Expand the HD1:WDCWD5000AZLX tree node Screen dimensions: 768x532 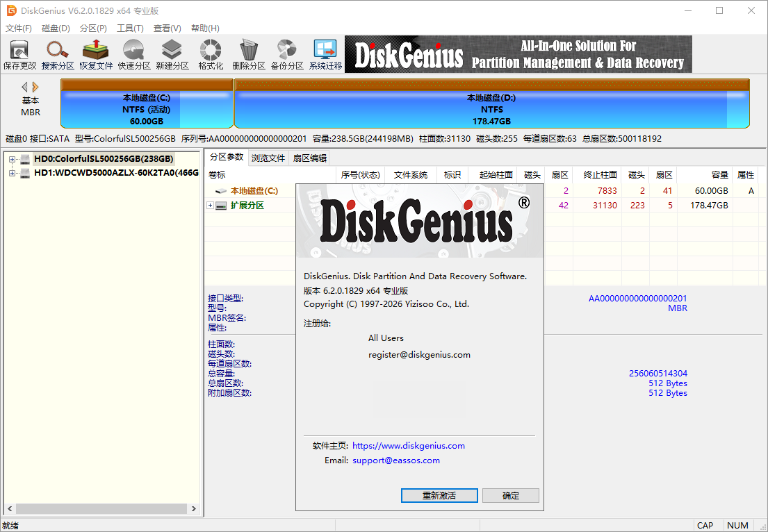point(13,173)
